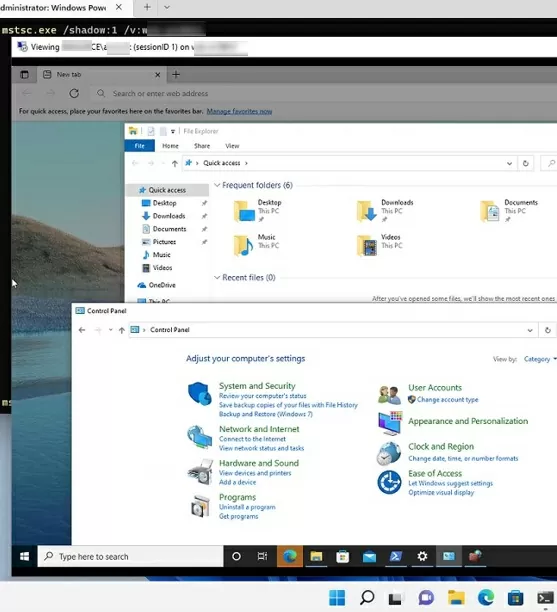Select Documents in the navigation pane
Viewport: 557px width, 612px height.
point(169,229)
